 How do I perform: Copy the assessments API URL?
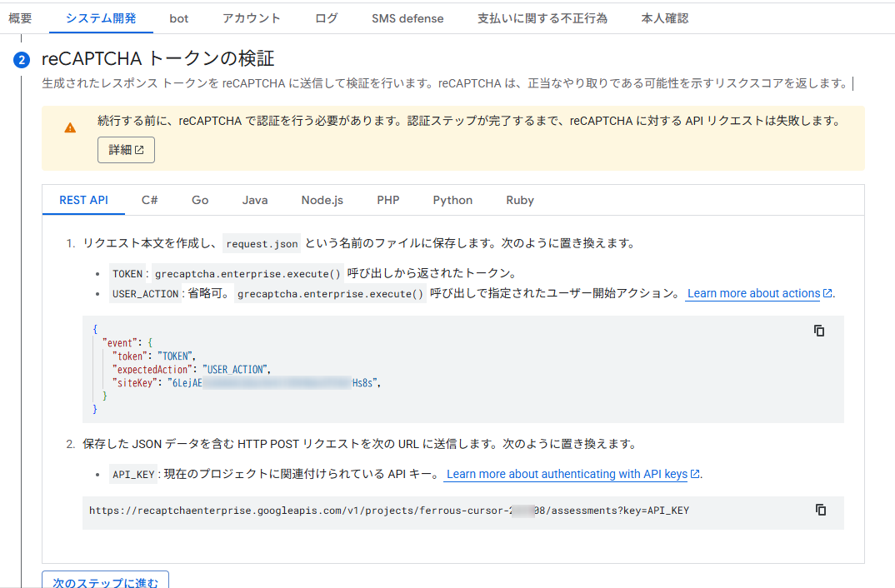click(x=820, y=510)
